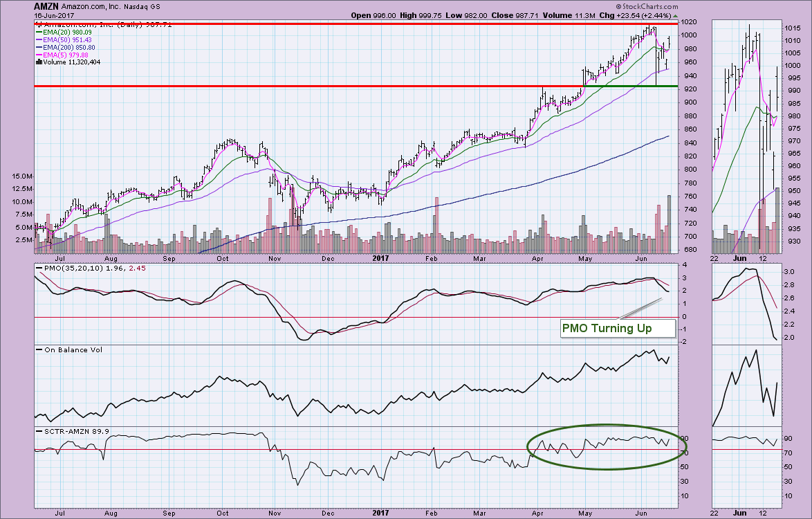
Task: Click the date label 16-Jun-2017
Action: tap(54, 15)
